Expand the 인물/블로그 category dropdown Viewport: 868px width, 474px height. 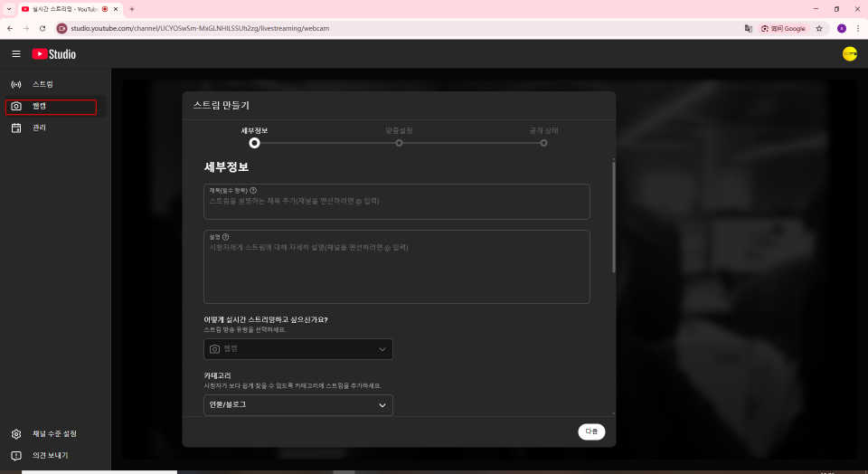tap(298, 404)
